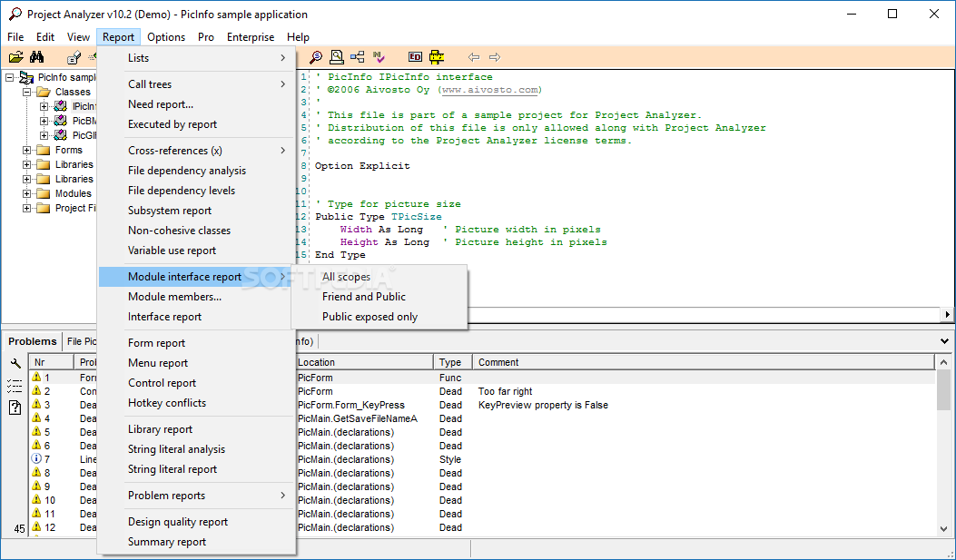Screen dimensions: 956x560
Task: Open the Options menu
Action: pyautogui.click(x=166, y=37)
